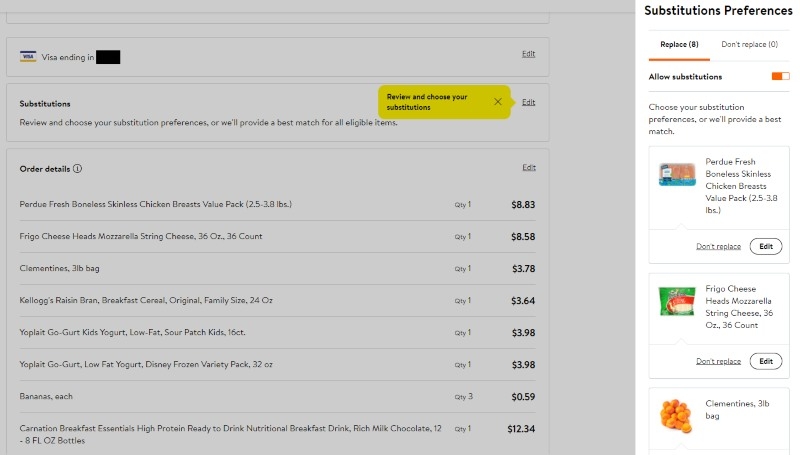Select the 'Bananas, each' order line
The width and height of the screenshot is (800, 455).
46,396
